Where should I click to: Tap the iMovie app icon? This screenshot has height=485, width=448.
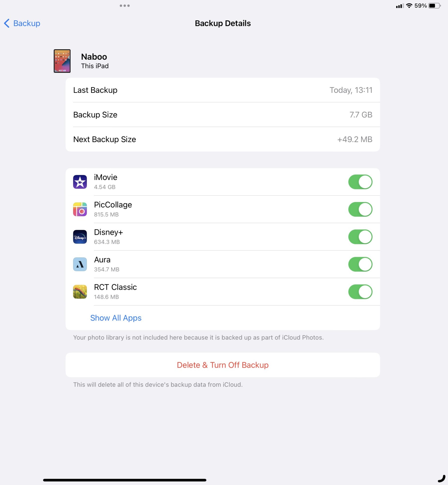[x=80, y=182]
